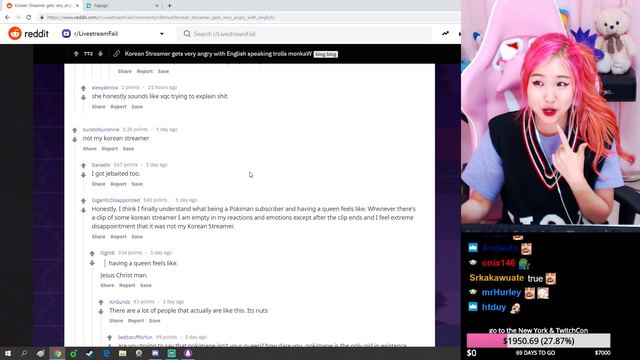The height and width of the screenshot is (360, 640).
Task: Go forward in browser history
Action: 18,17
